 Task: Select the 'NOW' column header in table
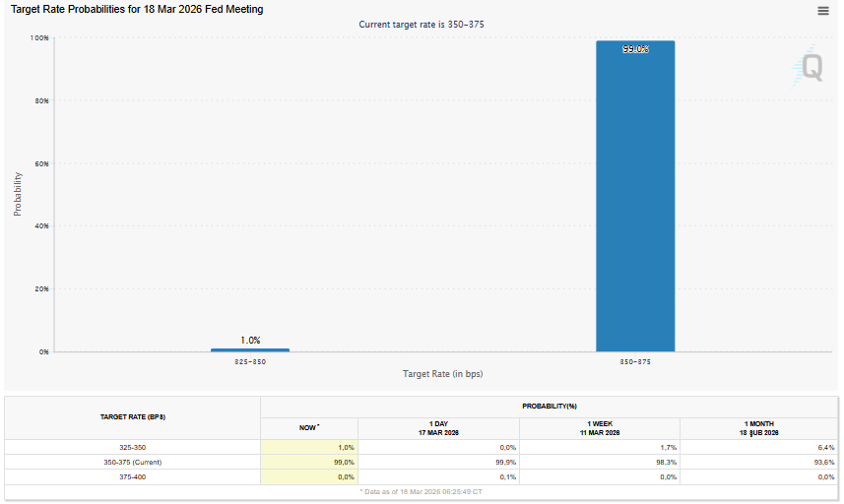309,428
